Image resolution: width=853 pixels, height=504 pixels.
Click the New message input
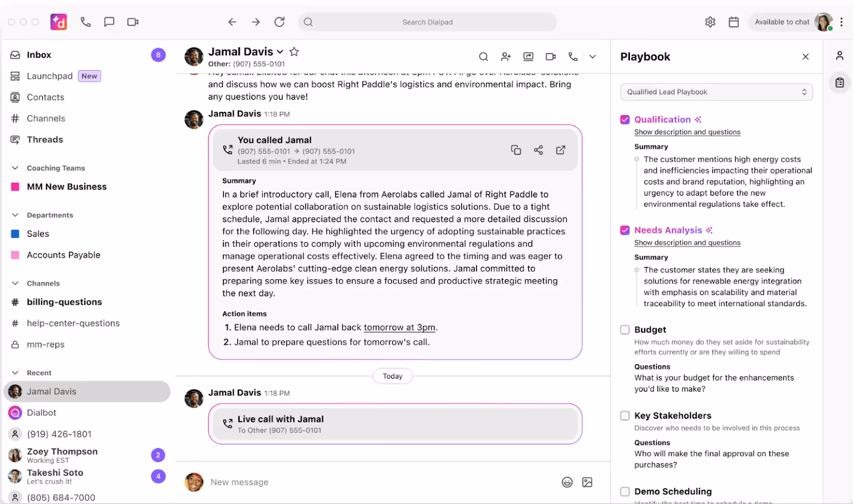(381, 482)
